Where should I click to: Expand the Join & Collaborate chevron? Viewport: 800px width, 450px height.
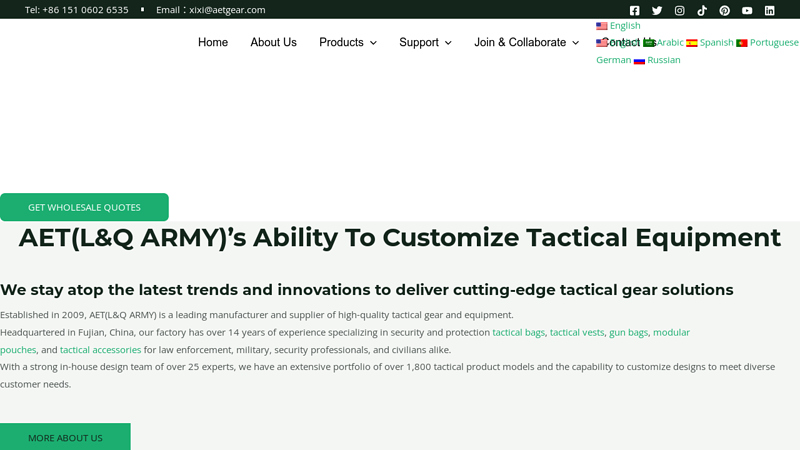pos(576,43)
